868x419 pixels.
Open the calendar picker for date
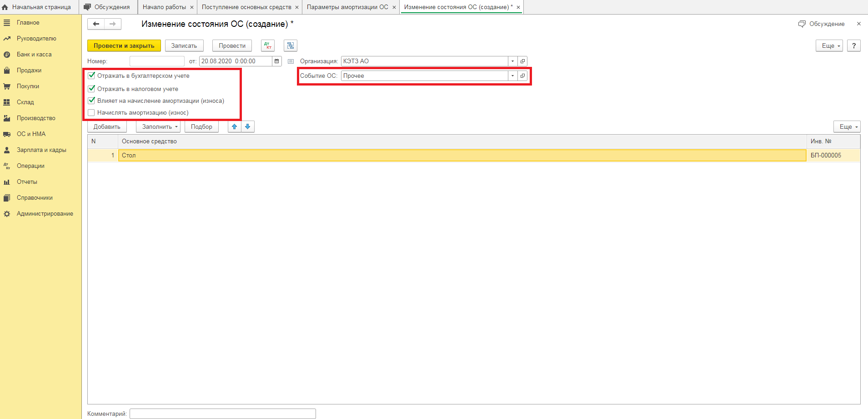277,61
